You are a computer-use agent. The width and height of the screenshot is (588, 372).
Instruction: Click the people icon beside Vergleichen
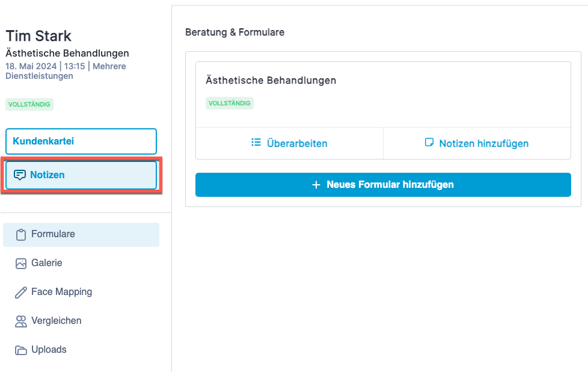[21, 321]
